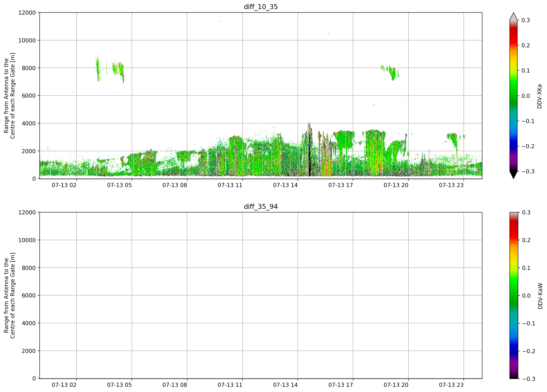Click the 2000 y-tick of diff_35_94 plot

29,351
